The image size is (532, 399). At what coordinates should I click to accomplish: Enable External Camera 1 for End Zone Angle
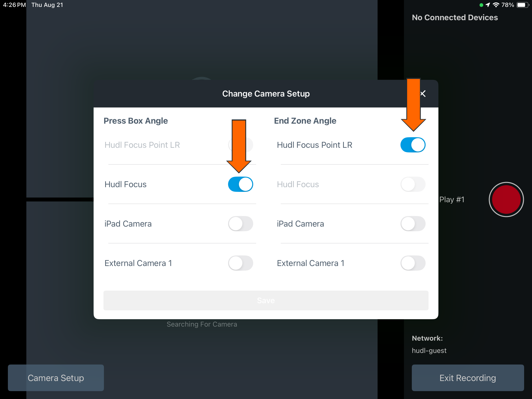pos(413,263)
